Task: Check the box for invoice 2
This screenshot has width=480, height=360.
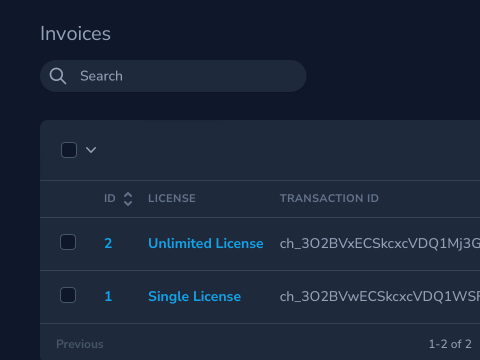Action: click(x=68, y=242)
